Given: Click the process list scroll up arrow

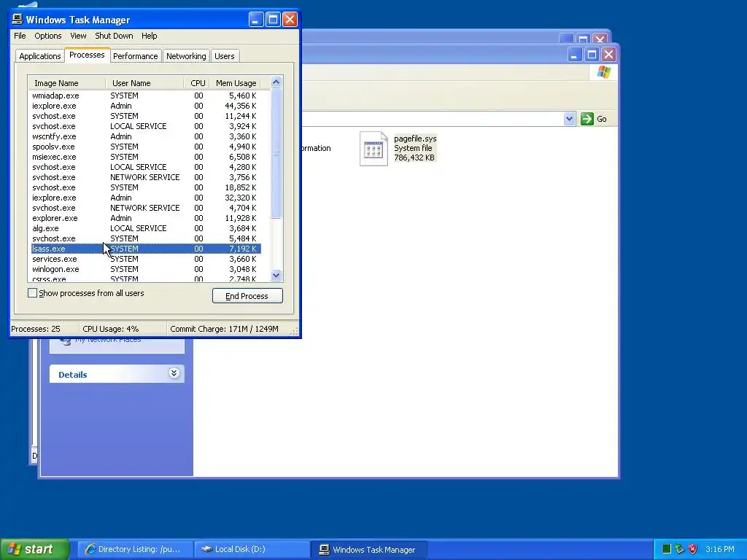Looking at the screenshot, I should (276, 82).
